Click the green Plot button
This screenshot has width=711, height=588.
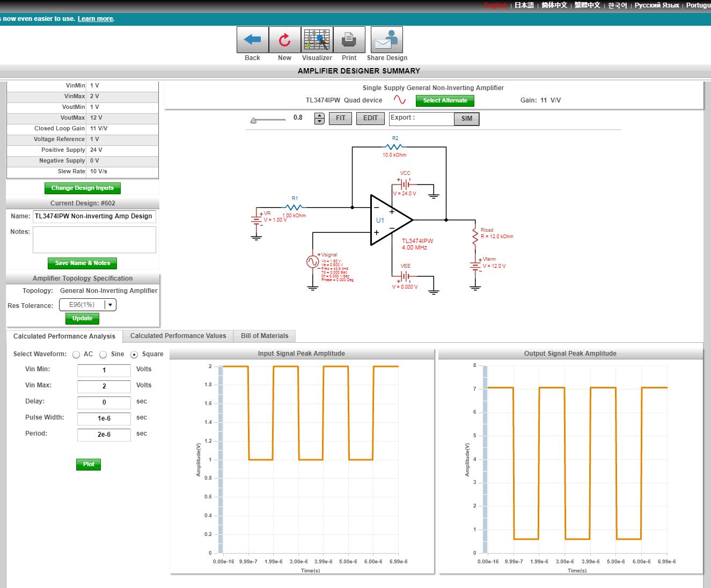89,465
